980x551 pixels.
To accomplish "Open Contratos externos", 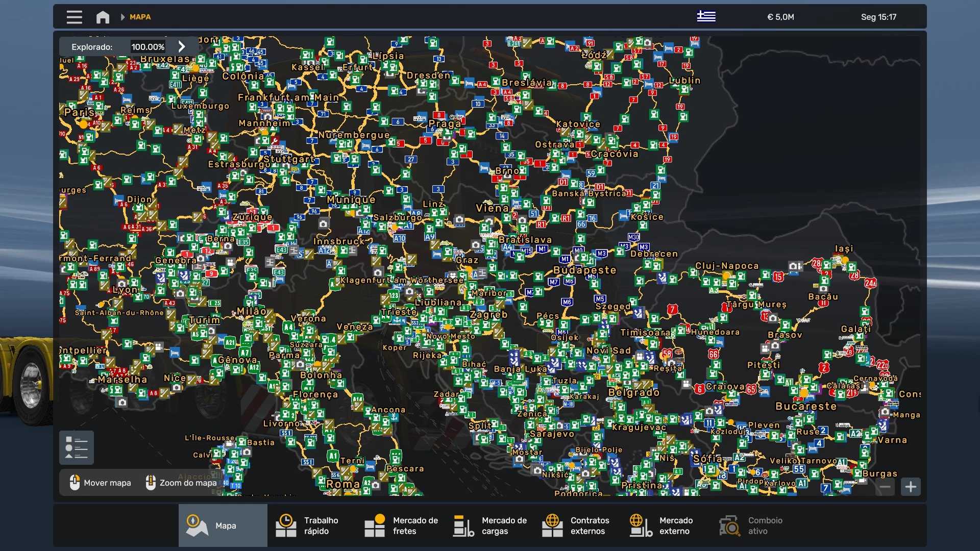I will click(577, 525).
